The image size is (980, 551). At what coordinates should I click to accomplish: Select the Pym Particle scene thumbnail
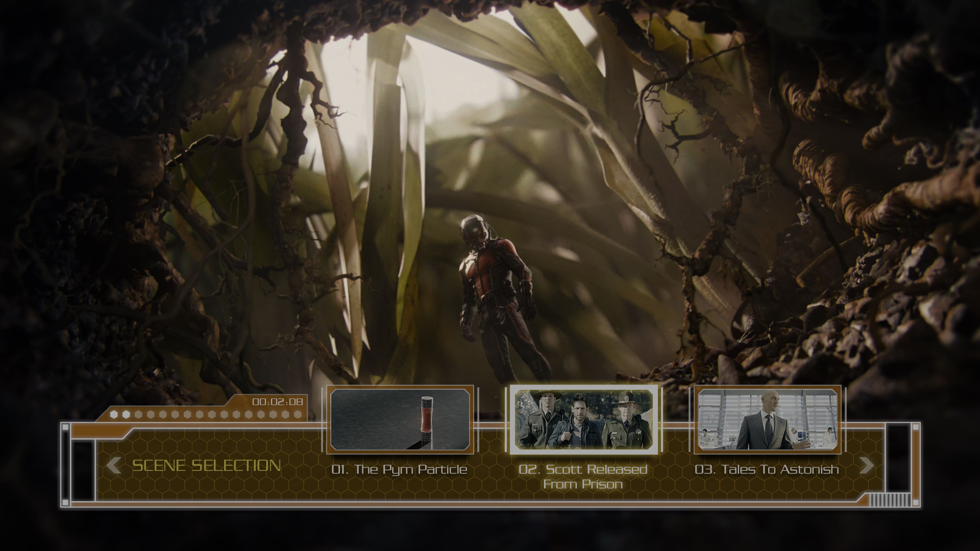point(400,419)
